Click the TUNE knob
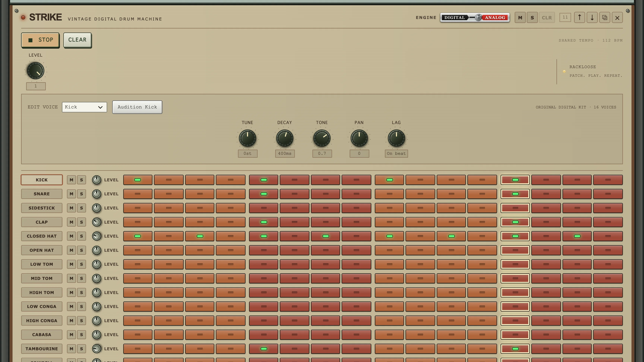Image resolution: width=644 pixels, height=362 pixels. 247,138
